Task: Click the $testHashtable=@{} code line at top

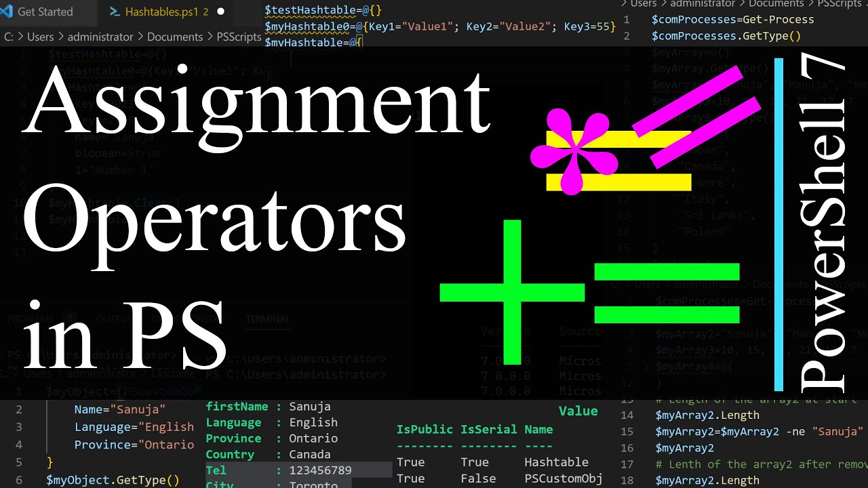Action: (x=323, y=10)
